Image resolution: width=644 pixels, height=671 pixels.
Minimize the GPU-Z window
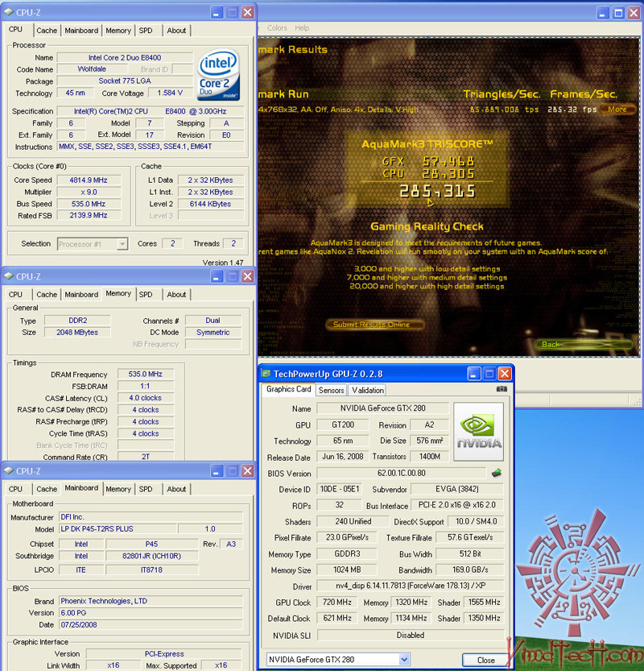tap(473, 374)
